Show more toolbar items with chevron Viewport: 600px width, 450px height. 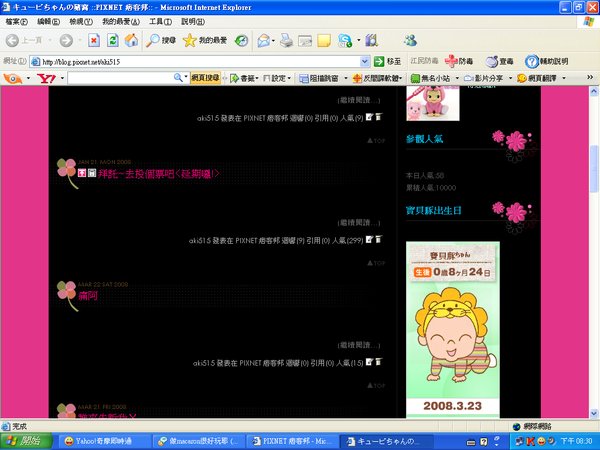click(590, 78)
